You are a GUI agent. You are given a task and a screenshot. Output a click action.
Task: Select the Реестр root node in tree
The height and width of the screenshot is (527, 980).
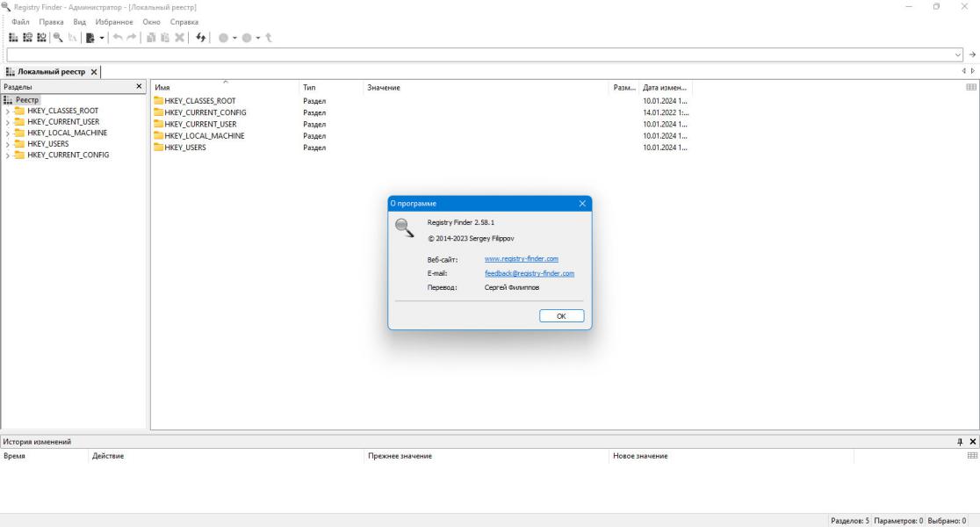[27, 99]
